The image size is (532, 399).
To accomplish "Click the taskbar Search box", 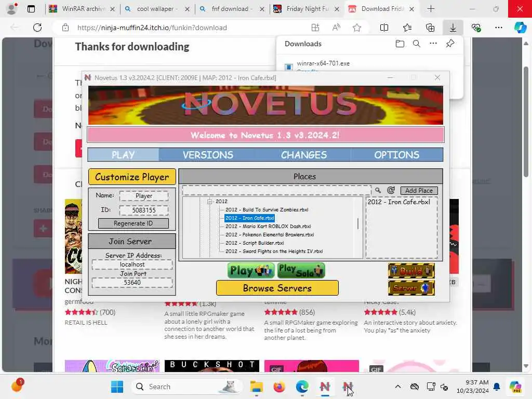I will (187, 387).
